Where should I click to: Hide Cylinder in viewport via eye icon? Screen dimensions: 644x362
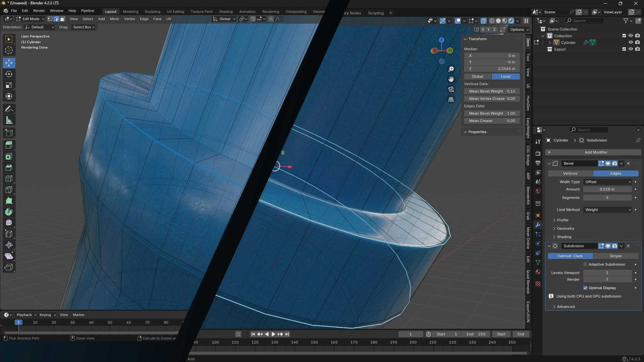point(631,43)
